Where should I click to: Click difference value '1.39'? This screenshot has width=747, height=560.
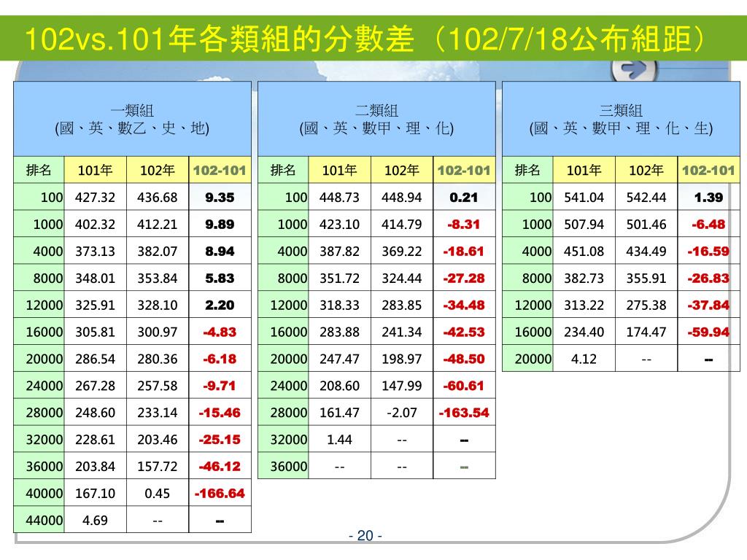coord(708,197)
